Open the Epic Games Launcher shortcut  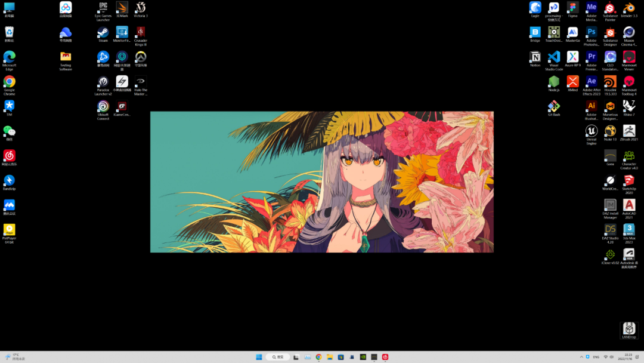pos(103,11)
